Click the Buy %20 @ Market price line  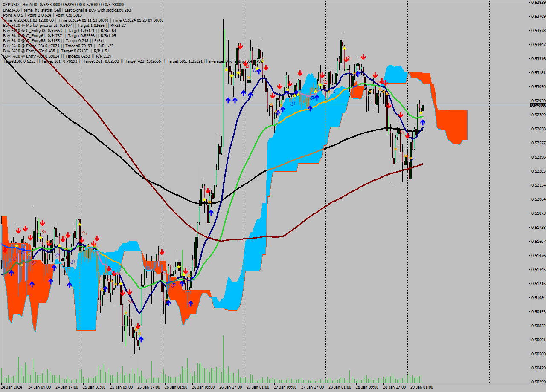(64, 25)
